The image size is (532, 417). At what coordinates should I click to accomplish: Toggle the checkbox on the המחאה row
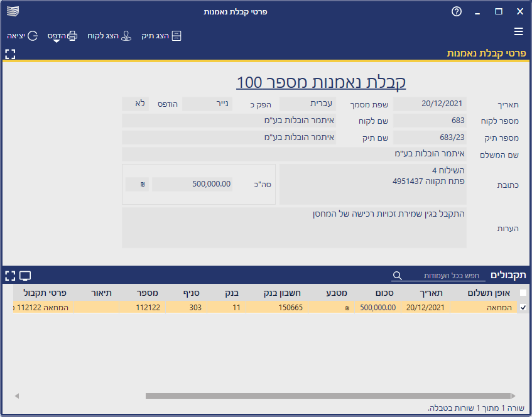[x=523, y=307]
